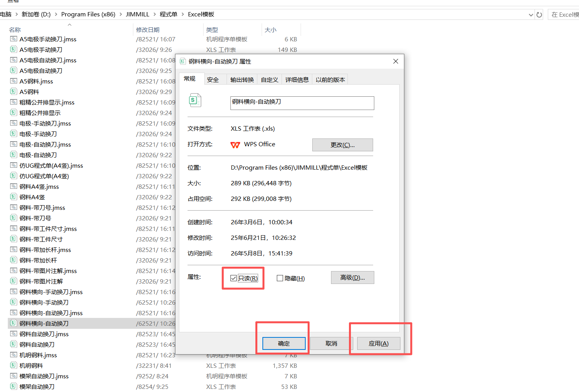Click XLS icon of 钢料A4竖 file
The height and width of the screenshot is (392, 579).
(x=14, y=197)
